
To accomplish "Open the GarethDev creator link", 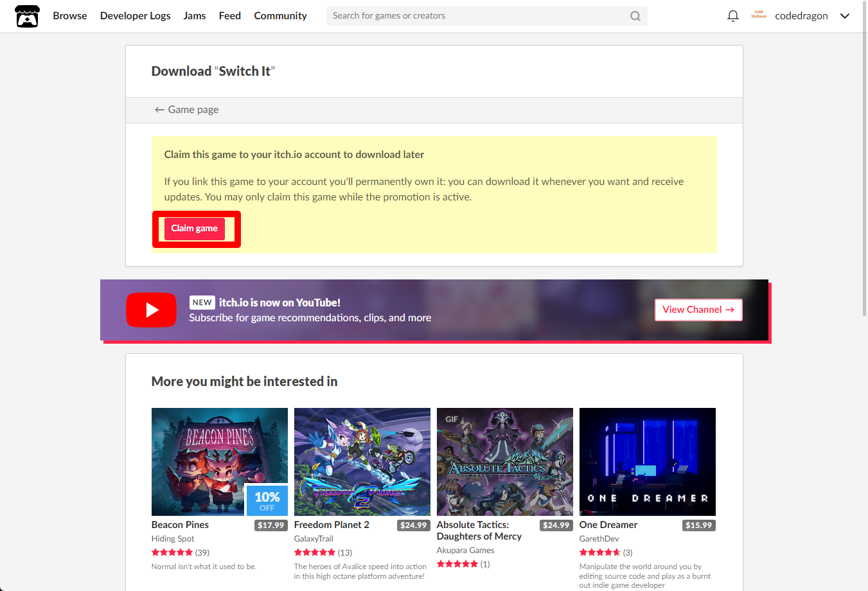I will pyautogui.click(x=599, y=539).
